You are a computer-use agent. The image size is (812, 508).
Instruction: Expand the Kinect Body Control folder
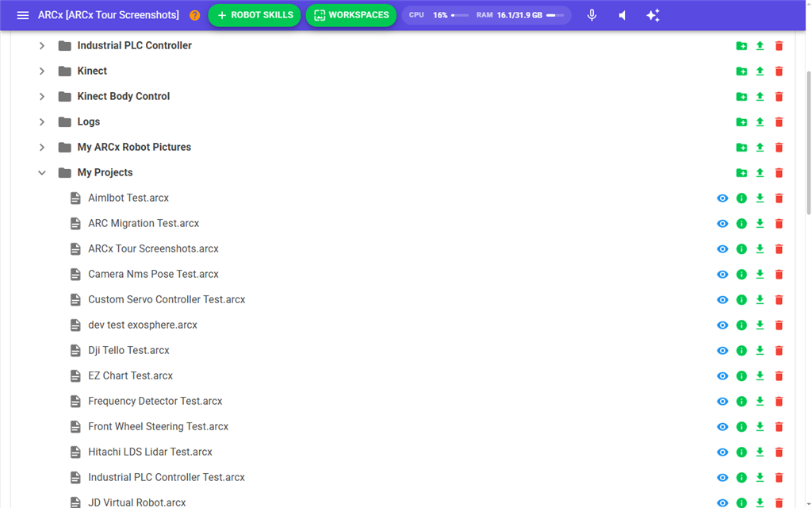(x=42, y=96)
